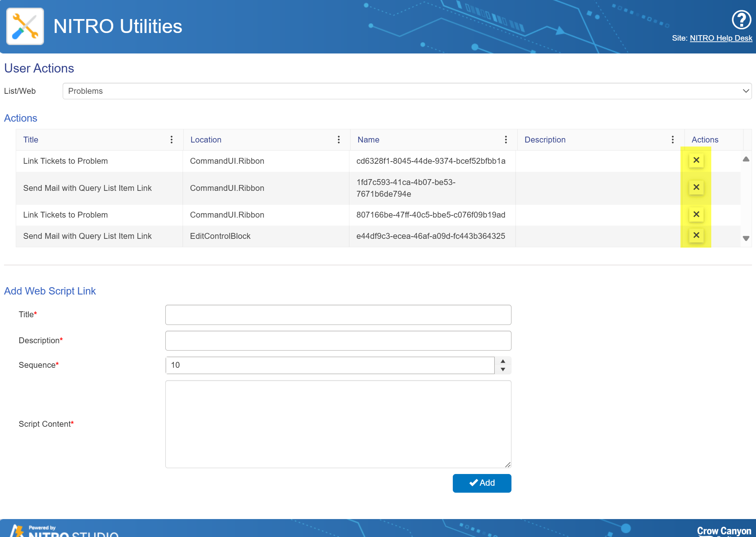
Task: Decrease the Sequence value
Action: (x=503, y=370)
